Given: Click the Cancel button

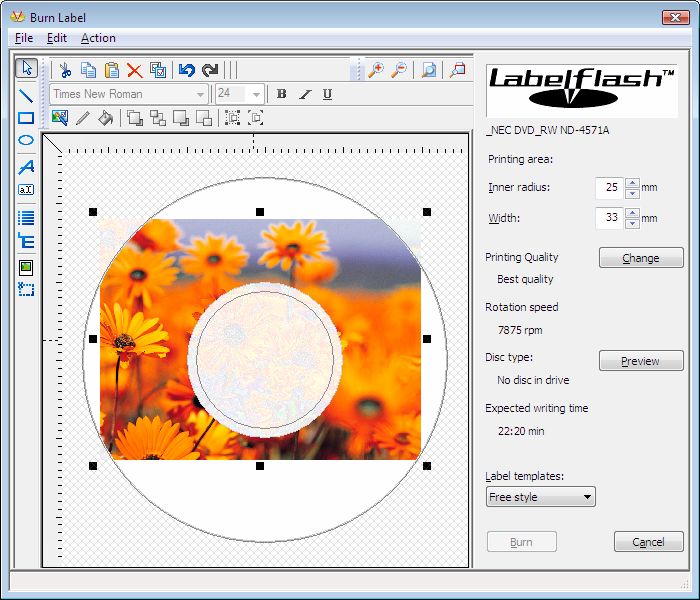Looking at the screenshot, I should pyautogui.click(x=649, y=542).
